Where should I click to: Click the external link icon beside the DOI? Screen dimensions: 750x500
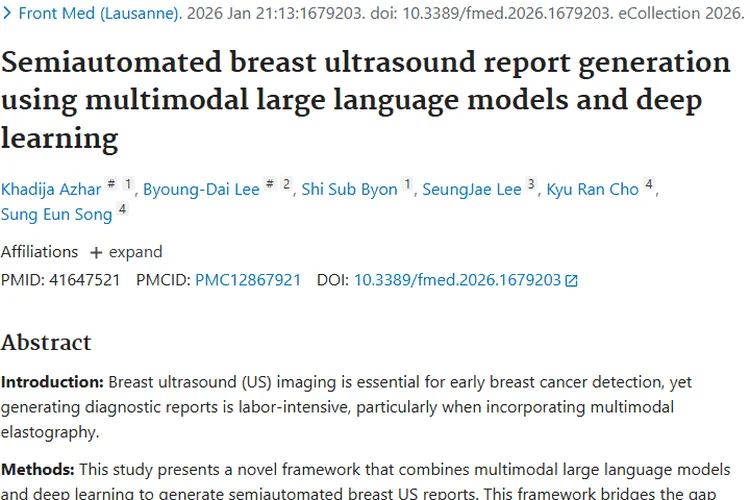(x=572, y=281)
